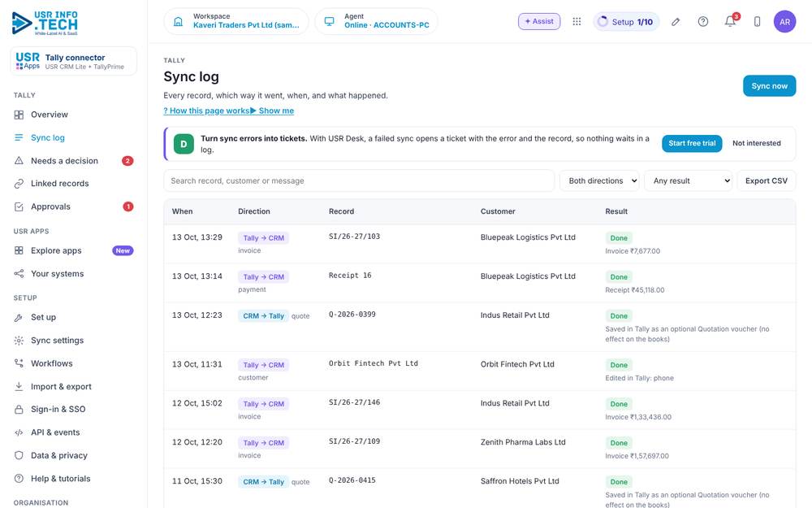Click customer Zenith Pharma Labs Ltd
The height and width of the screenshot is (508, 812).
tap(523, 442)
